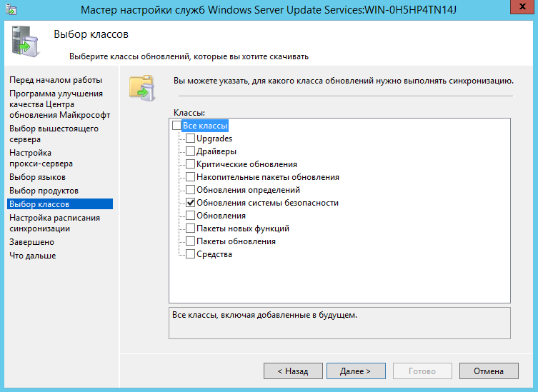
Task: Enable the Upgrades checkbox
Action: coord(191,139)
